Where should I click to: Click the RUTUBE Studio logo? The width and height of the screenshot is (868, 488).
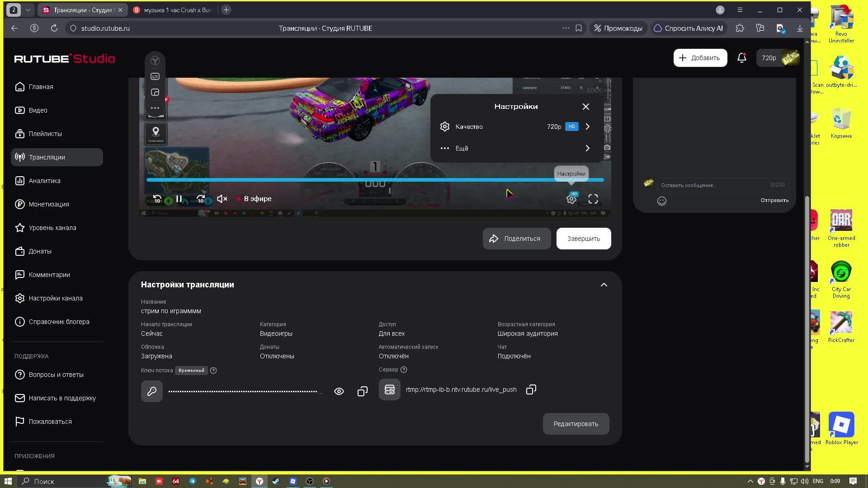coord(65,58)
